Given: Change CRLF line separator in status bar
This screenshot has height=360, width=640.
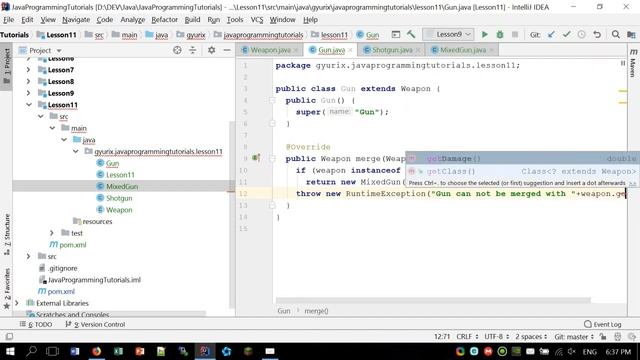Looking at the screenshot, I should click(467, 337).
